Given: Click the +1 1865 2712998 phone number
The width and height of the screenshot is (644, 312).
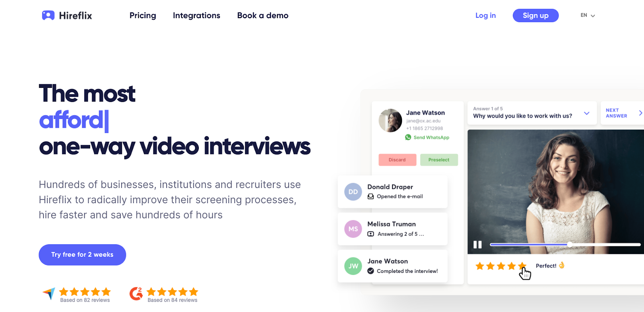Looking at the screenshot, I should [425, 129].
